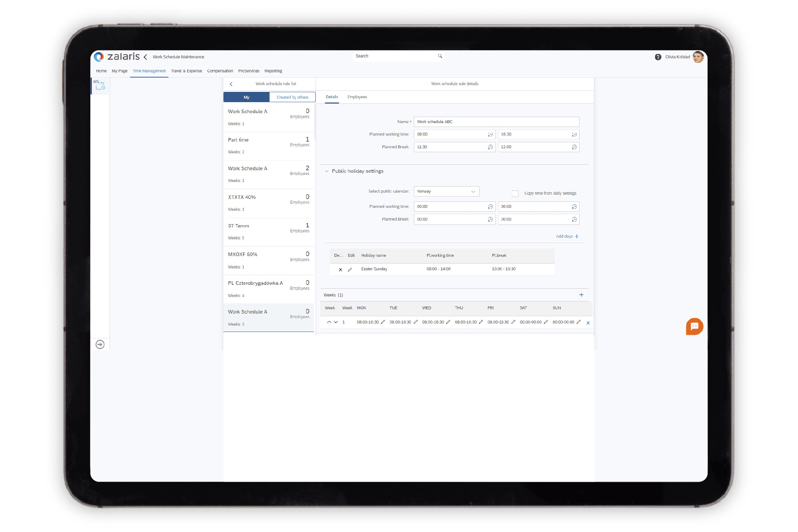Edit the Easter Sunday holiday row
Screen dimensions: 798x532
point(350,270)
